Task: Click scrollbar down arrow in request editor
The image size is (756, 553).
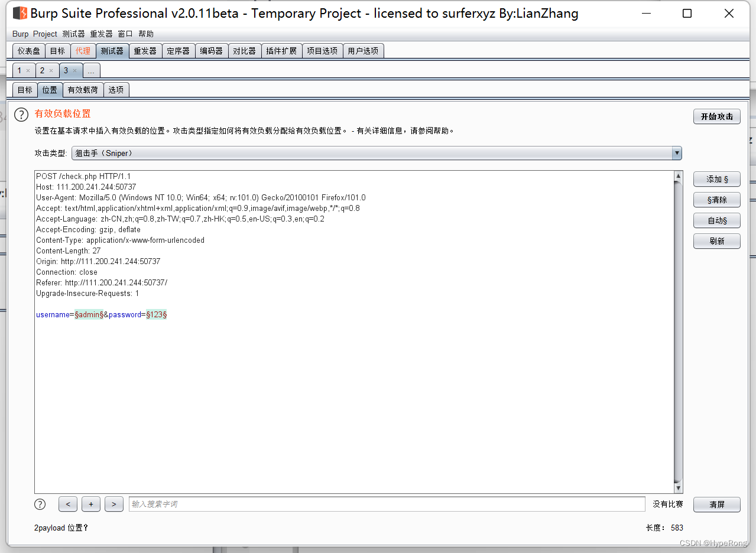Action: (x=679, y=488)
